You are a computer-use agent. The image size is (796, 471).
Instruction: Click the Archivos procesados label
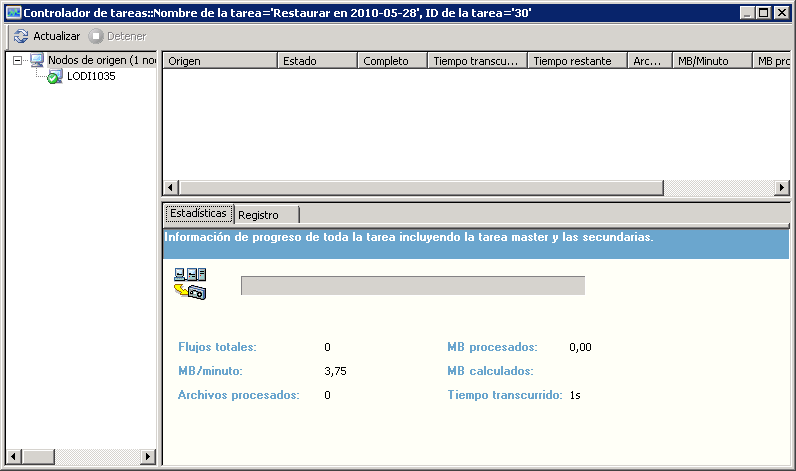239,395
